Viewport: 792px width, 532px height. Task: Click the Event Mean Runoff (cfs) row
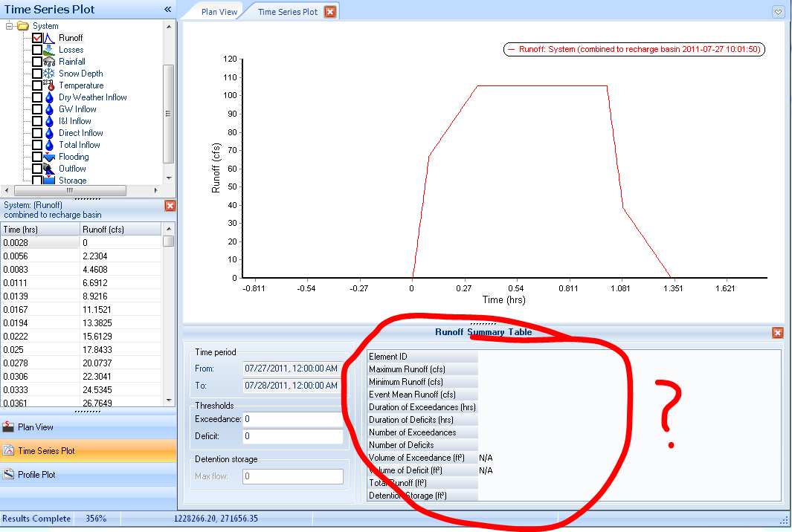[574, 395]
